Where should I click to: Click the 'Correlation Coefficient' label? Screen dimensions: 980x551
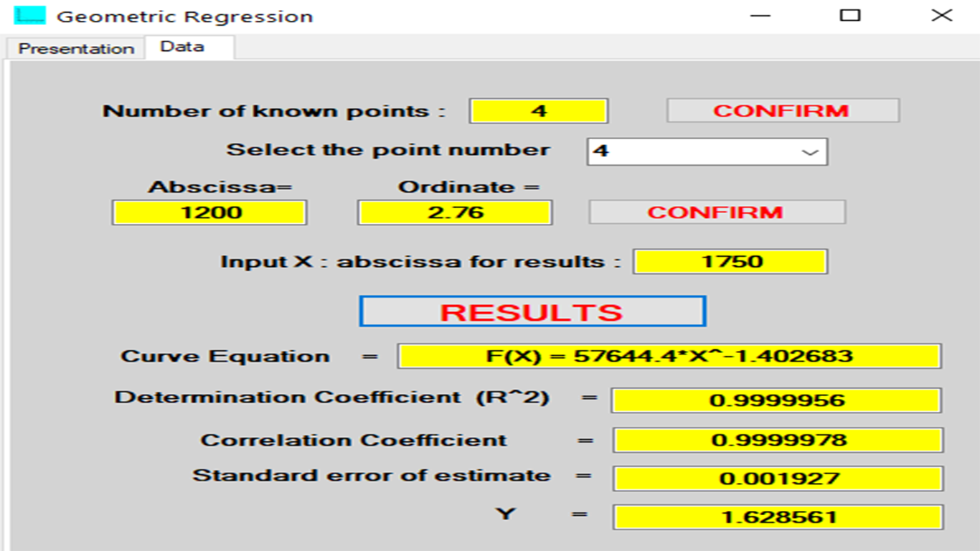point(354,441)
